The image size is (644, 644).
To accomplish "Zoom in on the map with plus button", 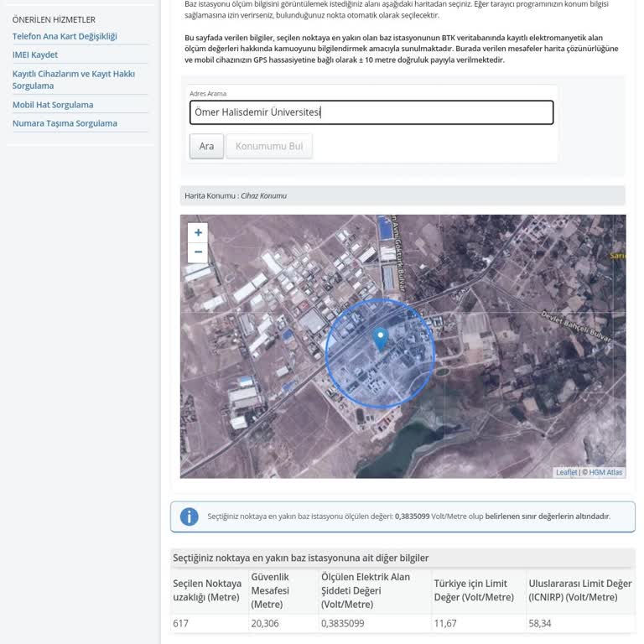I will click(198, 233).
